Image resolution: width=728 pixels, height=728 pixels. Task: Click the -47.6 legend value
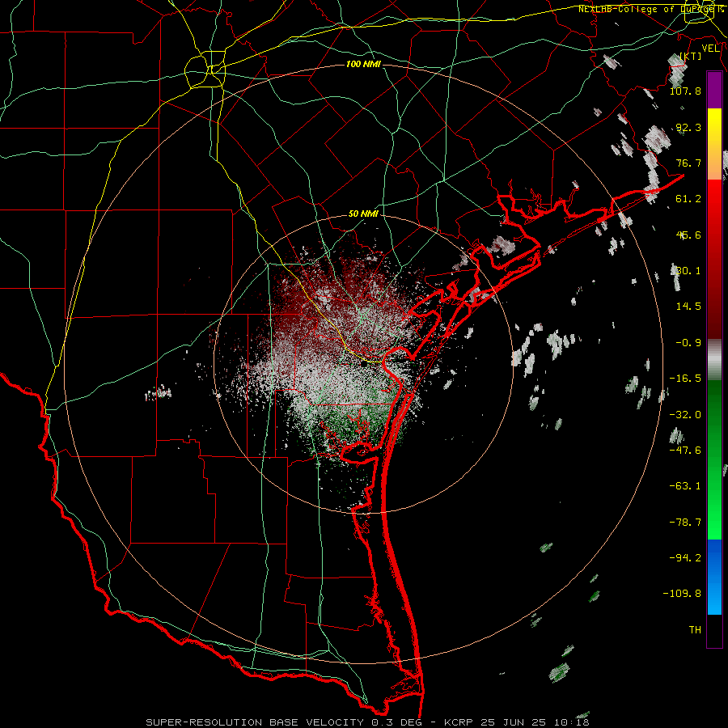click(685, 451)
